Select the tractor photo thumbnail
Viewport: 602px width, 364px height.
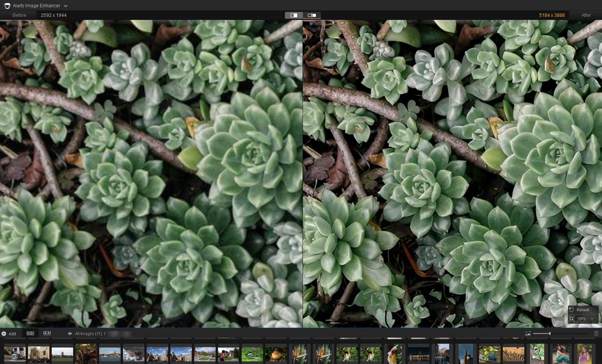click(15, 354)
